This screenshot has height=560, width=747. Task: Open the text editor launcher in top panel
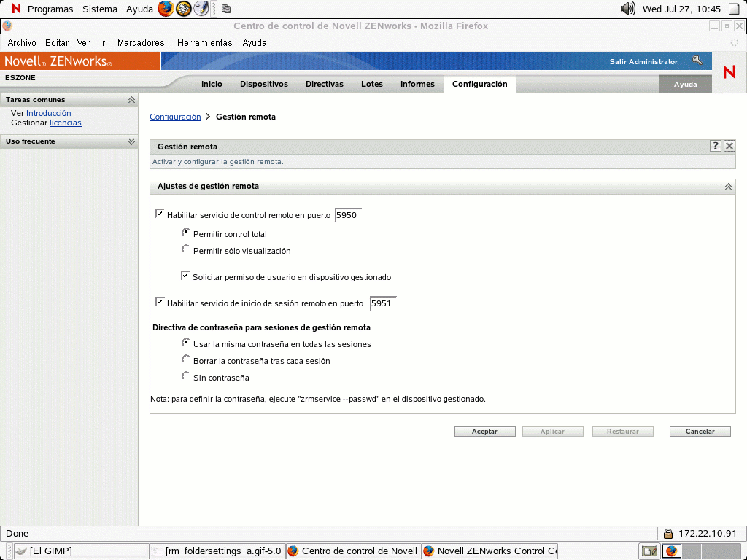201,9
